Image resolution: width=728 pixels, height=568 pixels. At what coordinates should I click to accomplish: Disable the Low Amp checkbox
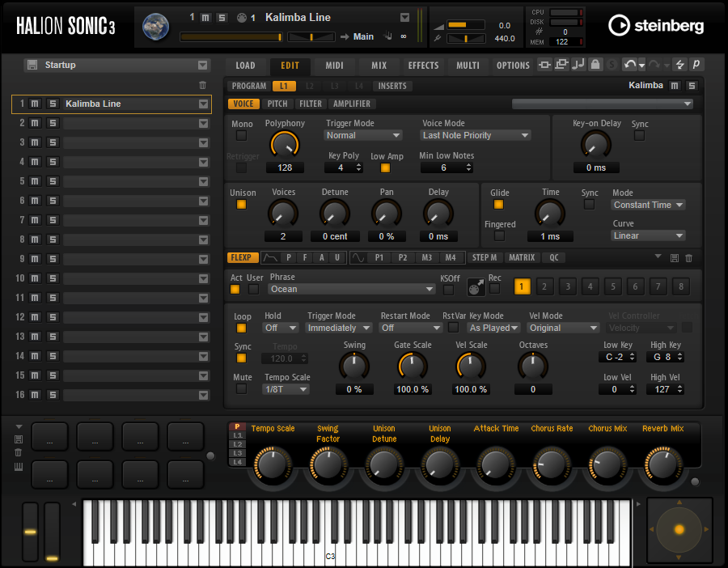(385, 168)
